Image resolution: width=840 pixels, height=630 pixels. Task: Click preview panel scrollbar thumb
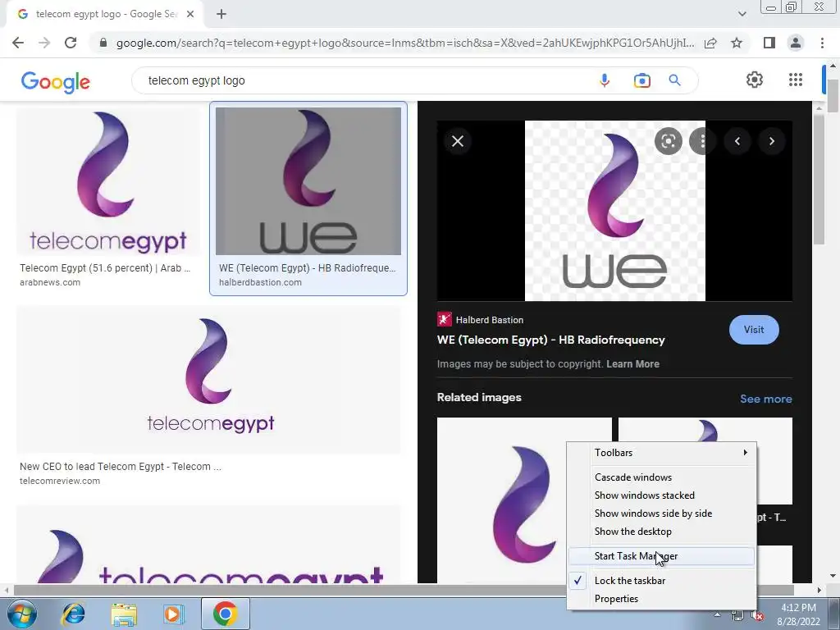(819, 178)
